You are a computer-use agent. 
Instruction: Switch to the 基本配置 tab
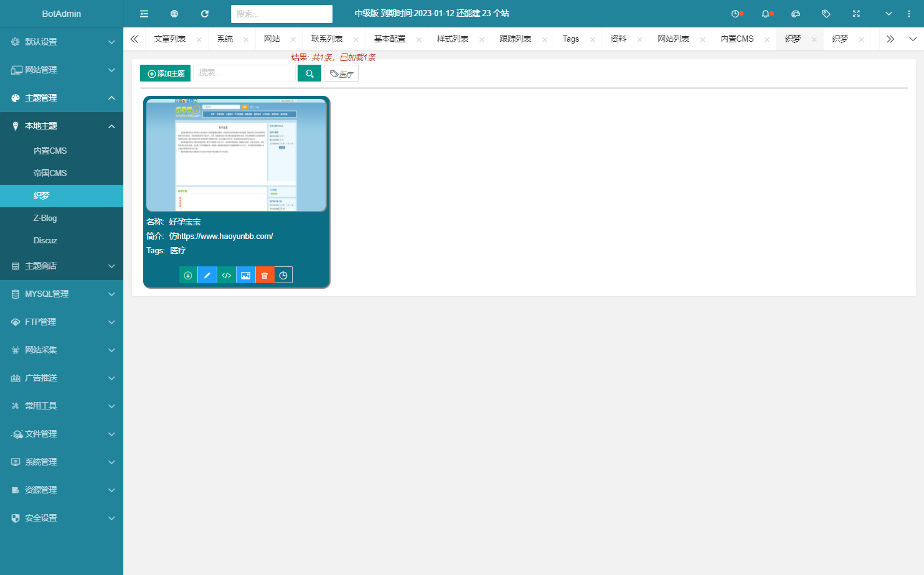(390, 39)
